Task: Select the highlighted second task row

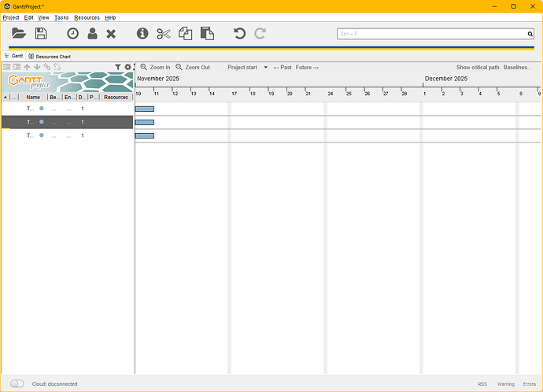Action: pos(67,122)
